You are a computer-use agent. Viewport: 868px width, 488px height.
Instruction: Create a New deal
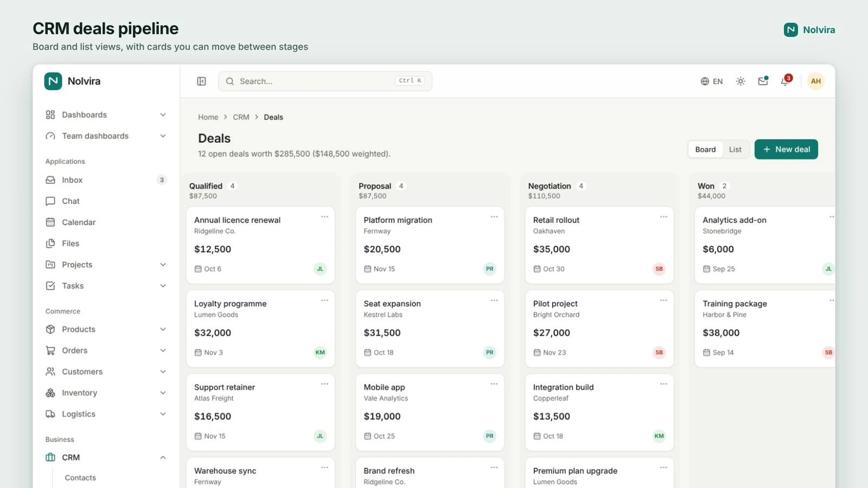pos(786,150)
